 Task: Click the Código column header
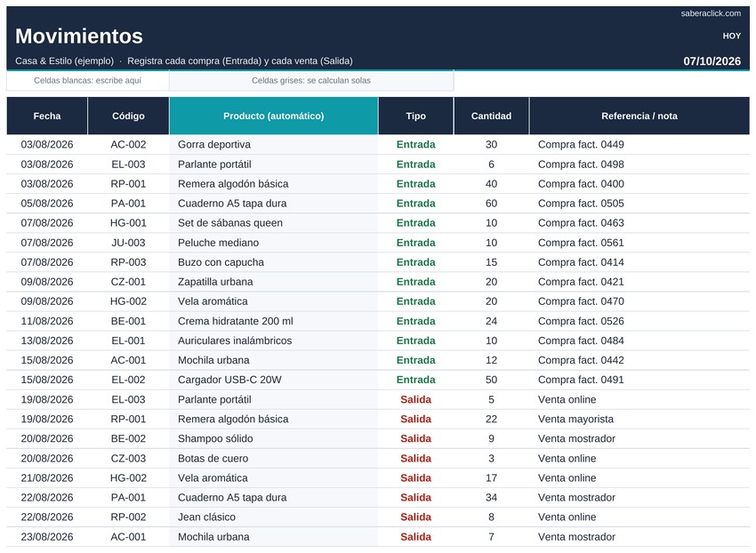[128, 116]
